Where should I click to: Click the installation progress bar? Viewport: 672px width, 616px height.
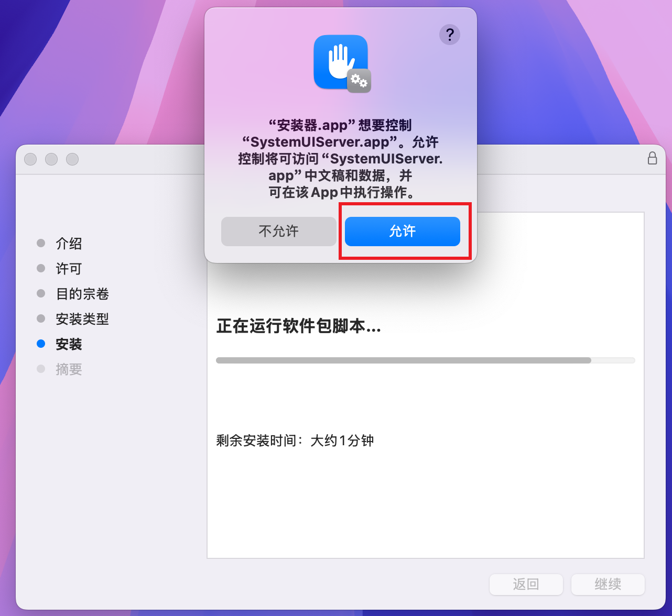(x=425, y=360)
